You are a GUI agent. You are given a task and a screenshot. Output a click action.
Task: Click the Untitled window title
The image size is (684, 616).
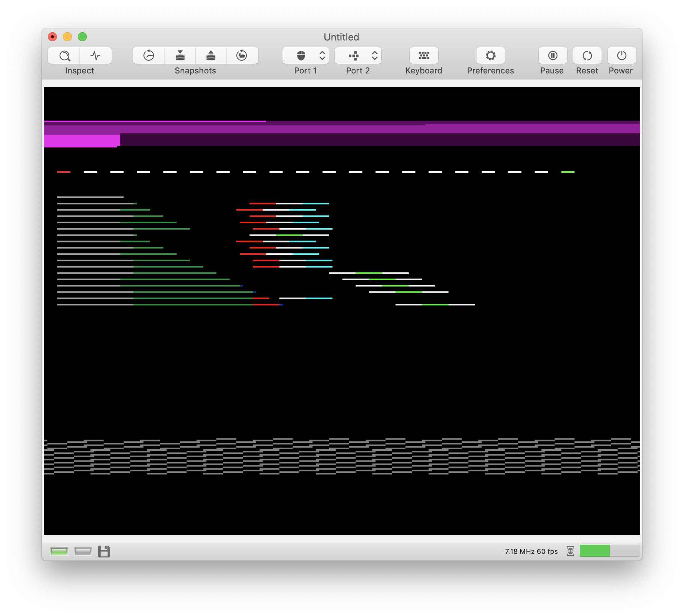pyautogui.click(x=341, y=37)
